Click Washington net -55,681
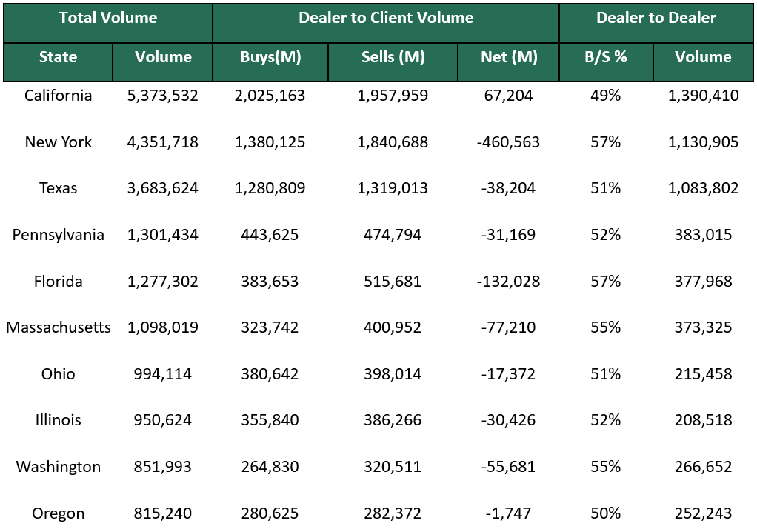Screen dimensions: 757x532 (508, 466)
